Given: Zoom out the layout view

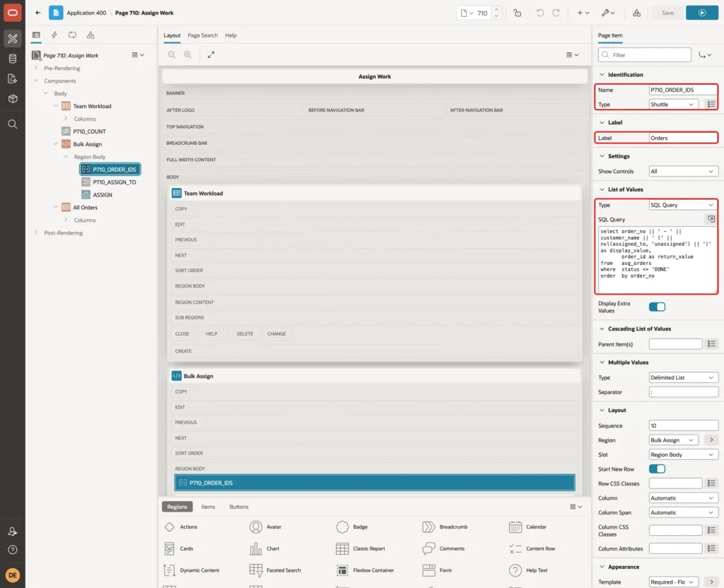Looking at the screenshot, I should 172,54.
